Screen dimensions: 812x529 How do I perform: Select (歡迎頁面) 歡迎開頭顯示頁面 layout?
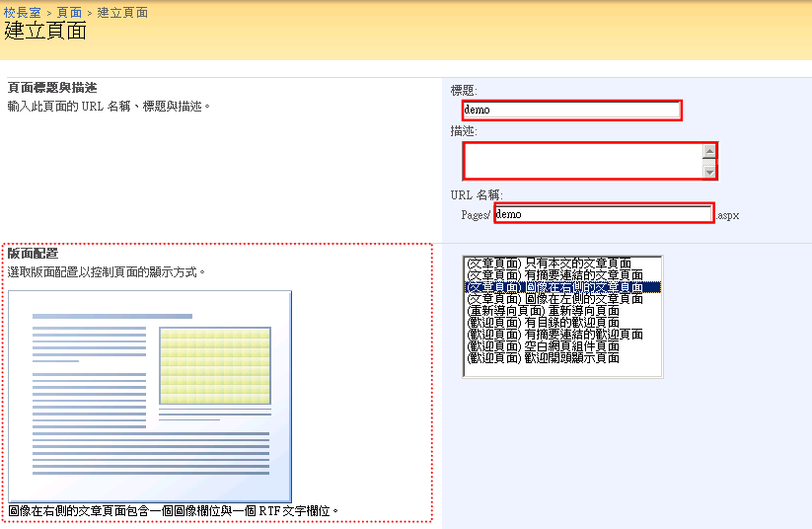pos(563,358)
